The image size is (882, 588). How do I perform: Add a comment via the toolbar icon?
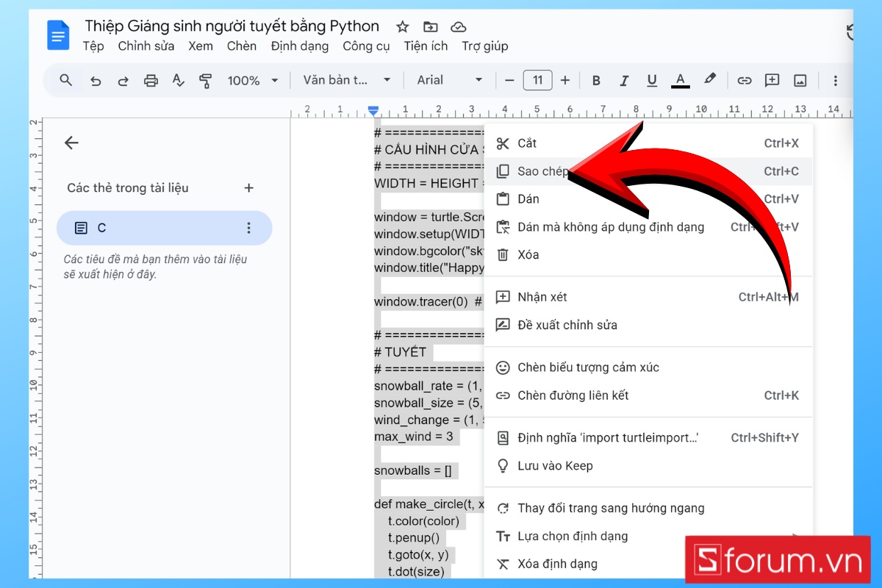[772, 80]
